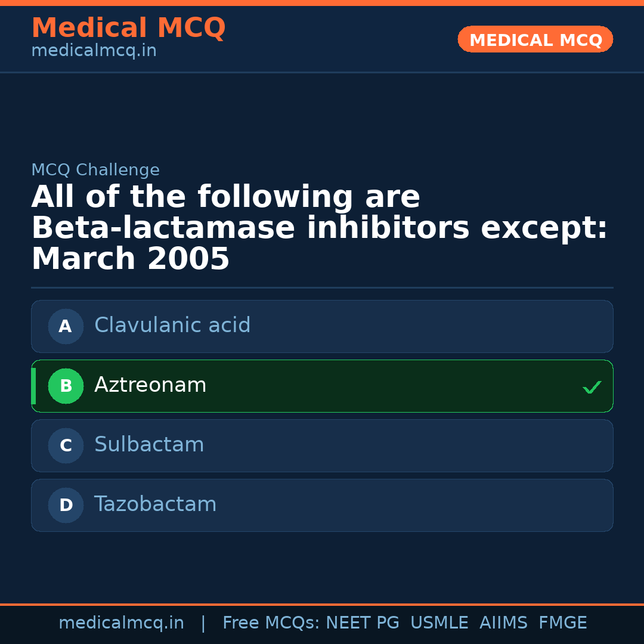
Task: Click the letter C circle badge
Action: click(x=66, y=445)
